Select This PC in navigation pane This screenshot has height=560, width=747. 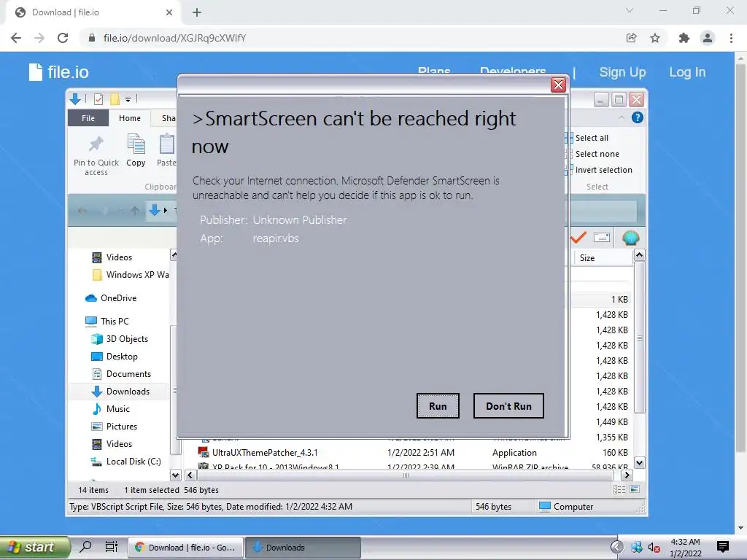[x=107, y=322]
